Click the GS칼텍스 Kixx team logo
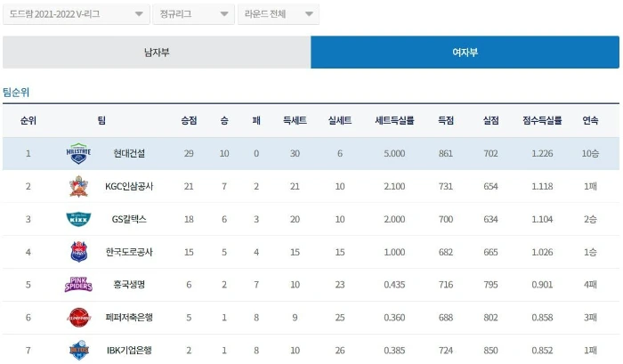623x364 pixels. tap(78, 219)
